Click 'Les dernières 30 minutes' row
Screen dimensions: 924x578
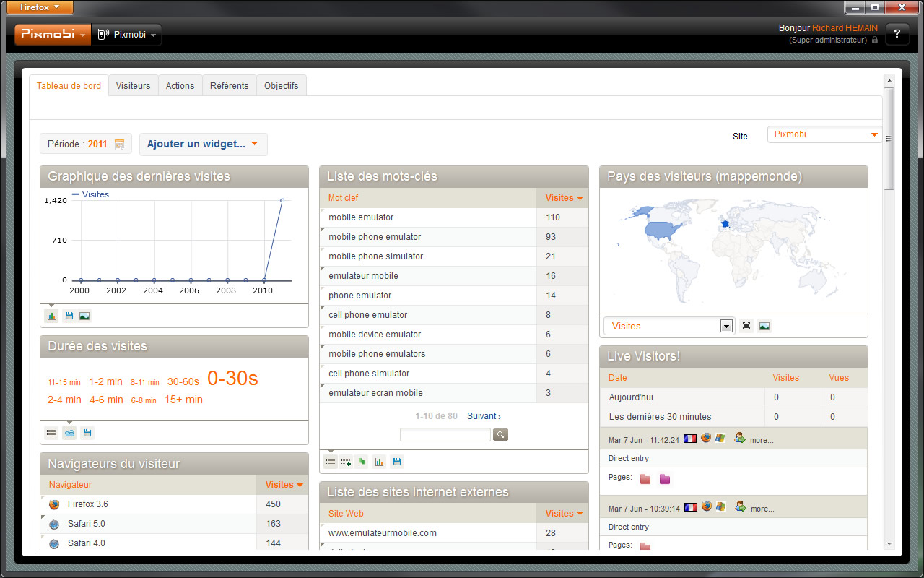[x=733, y=417]
